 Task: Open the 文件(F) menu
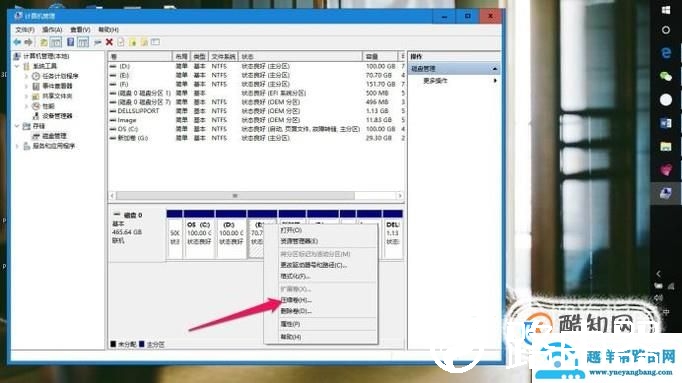point(25,30)
